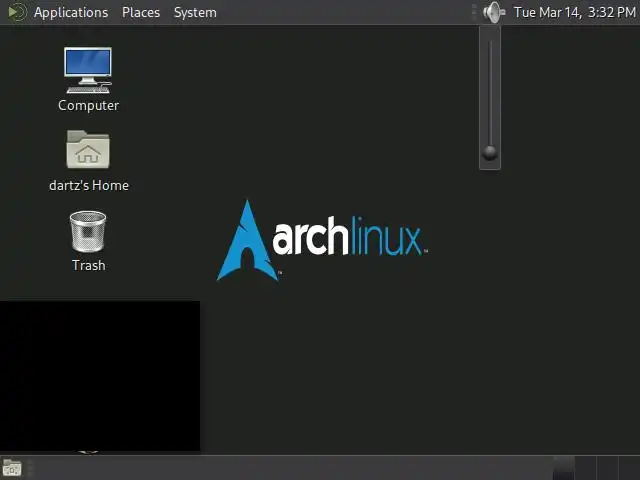Click the MATE logo icon in top panel
Image resolution: width=640 pixels, height=480 pixels.
tap(17, 12)
